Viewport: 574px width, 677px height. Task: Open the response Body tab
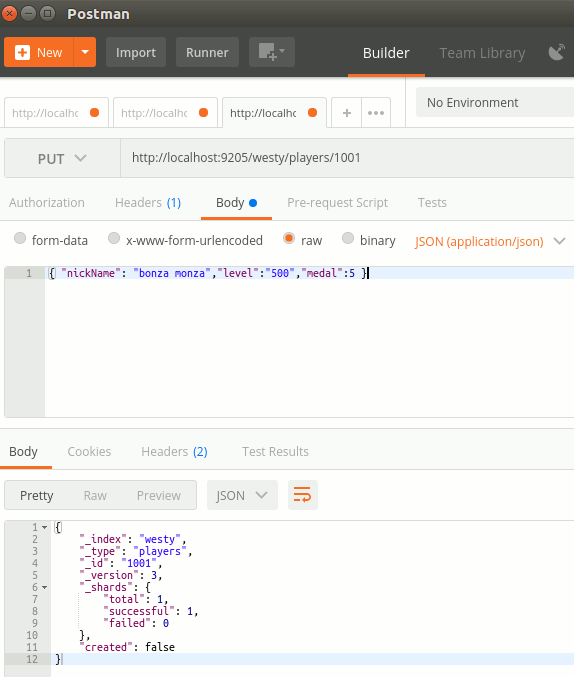pos(23,452)
